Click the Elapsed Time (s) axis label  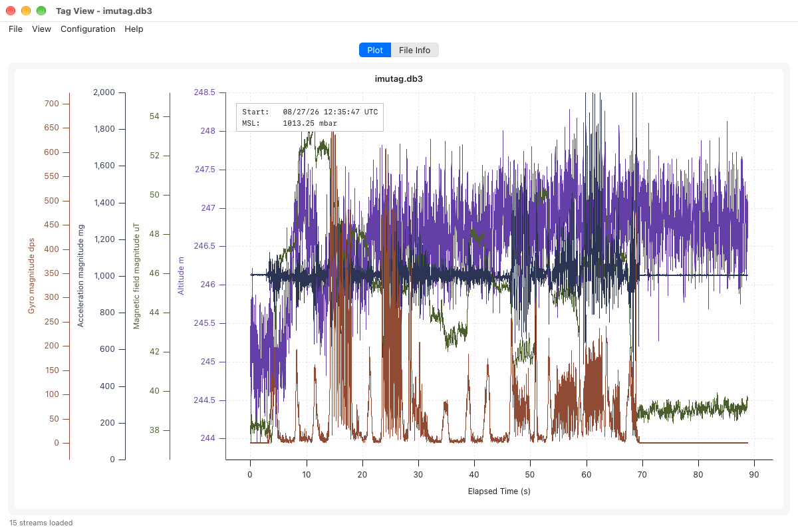click(x=499, y=491)
